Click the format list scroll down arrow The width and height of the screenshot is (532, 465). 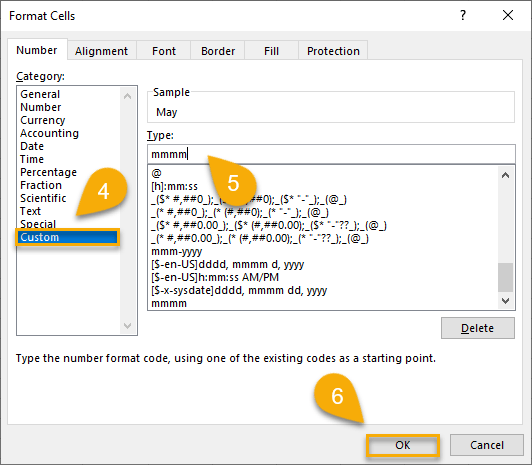(506, 301)
